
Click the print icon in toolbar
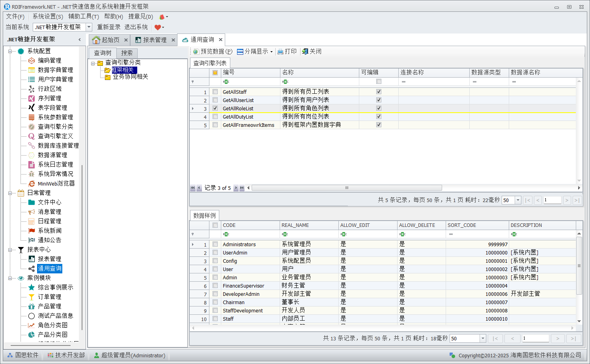[x=280, y=52]
